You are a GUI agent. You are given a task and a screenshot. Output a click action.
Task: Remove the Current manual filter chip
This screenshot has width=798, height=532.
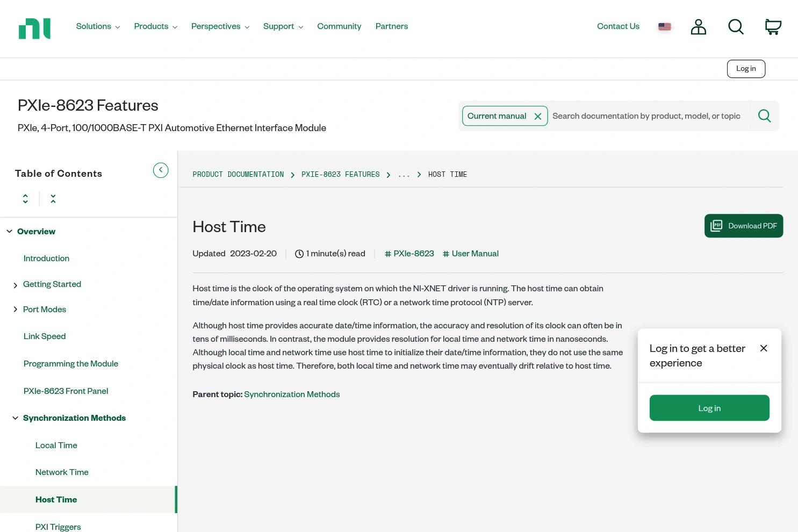(538, 116)
